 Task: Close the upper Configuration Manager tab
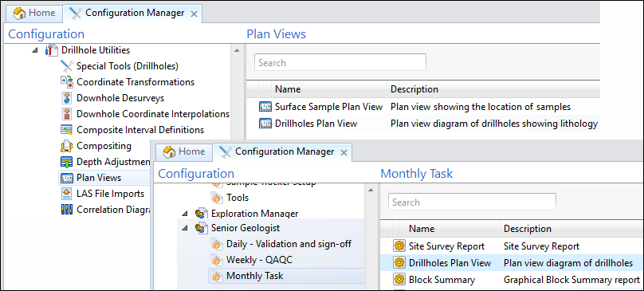point(194,14)
